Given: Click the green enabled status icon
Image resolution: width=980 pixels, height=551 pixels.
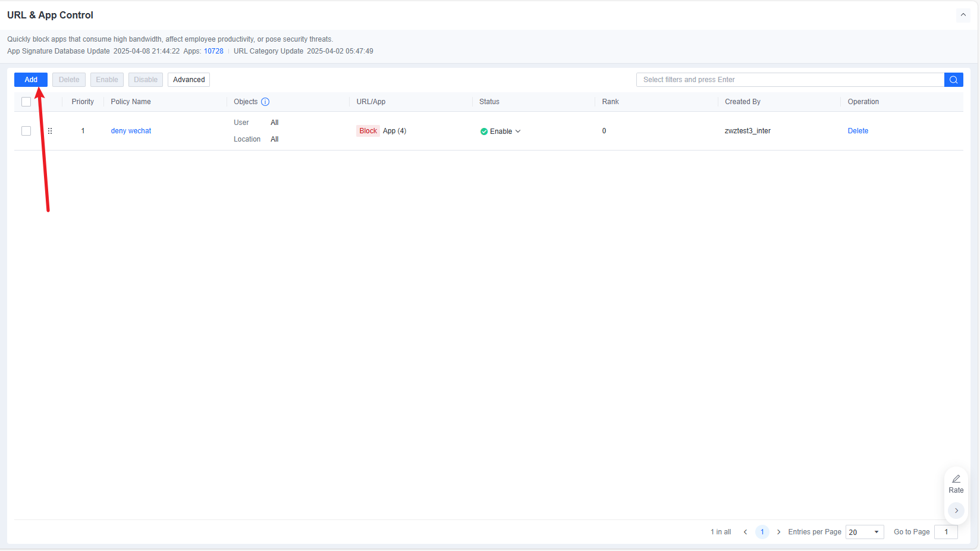Looking at the screenshot, I should click(x=484, y=132).
